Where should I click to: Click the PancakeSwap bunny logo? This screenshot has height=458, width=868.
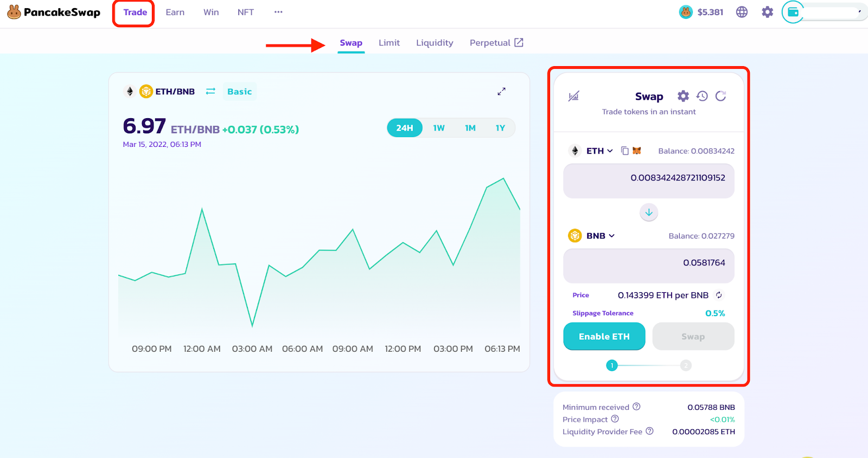[14, 12]
